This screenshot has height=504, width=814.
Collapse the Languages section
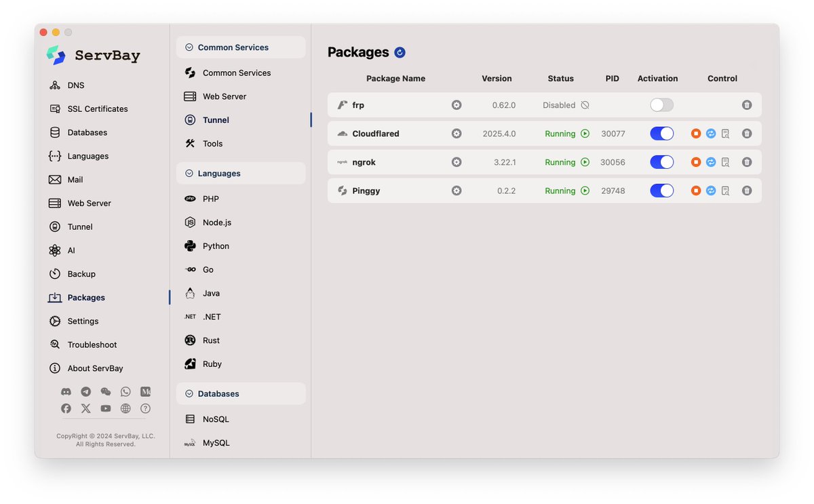[241, 174]
